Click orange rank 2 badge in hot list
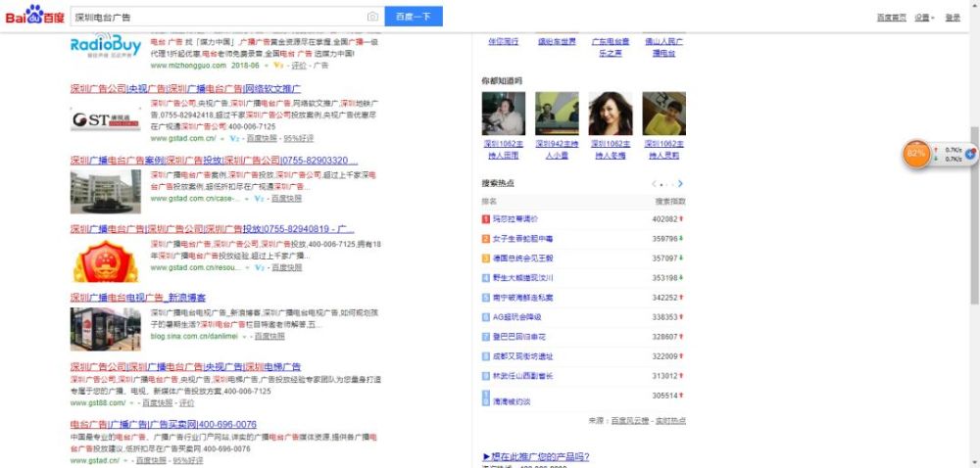 [486, 238]
